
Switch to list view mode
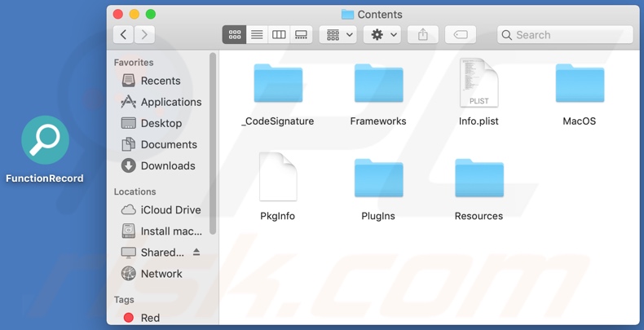257,35
